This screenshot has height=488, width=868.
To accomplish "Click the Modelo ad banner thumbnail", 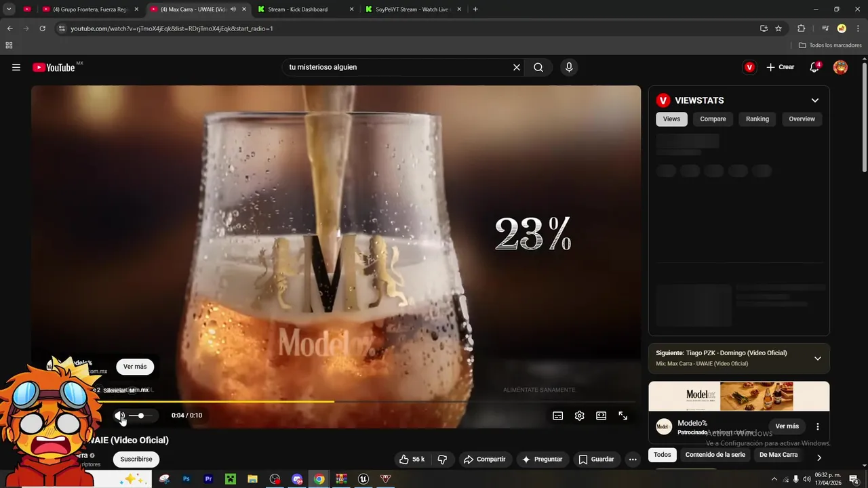I will tap(739, 396).
